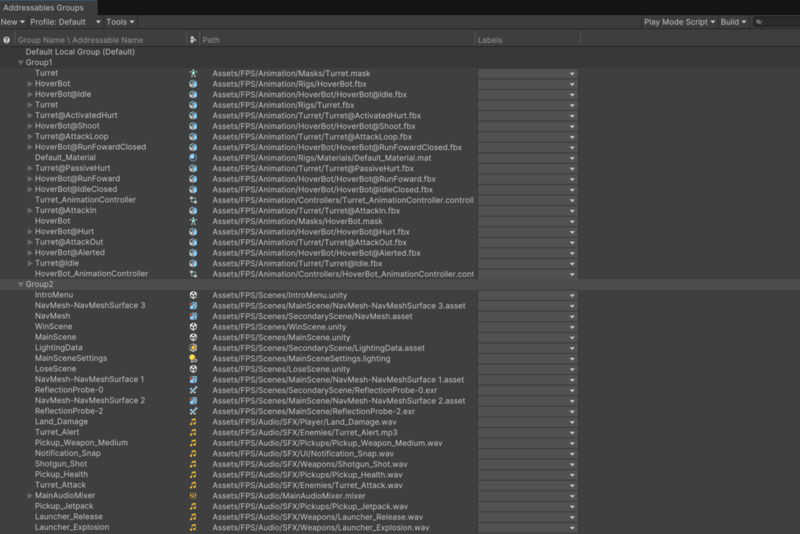Image resolution: width=800 pixels, height=534 pixels.
Task: Click the navmesh icon for NavMesh.asset row
Action: pos(193,316)
